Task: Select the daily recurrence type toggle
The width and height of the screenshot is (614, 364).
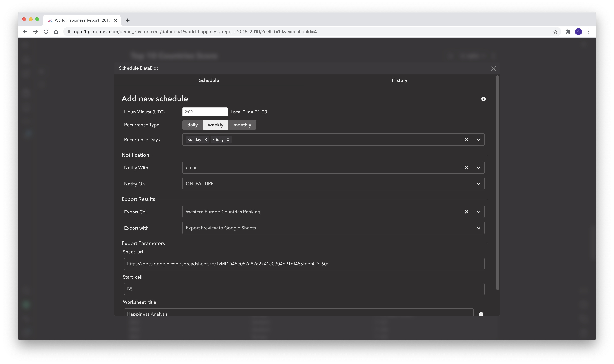Action: (x=192, y=125)
